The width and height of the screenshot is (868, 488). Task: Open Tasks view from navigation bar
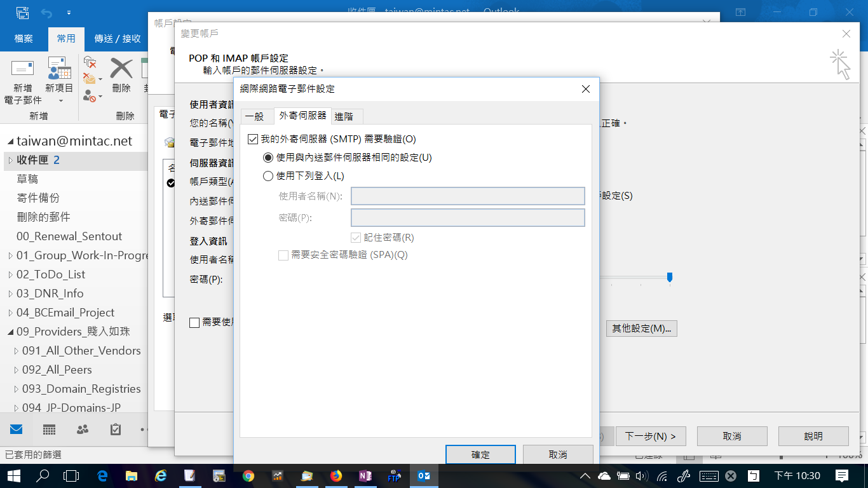(115, 430)
